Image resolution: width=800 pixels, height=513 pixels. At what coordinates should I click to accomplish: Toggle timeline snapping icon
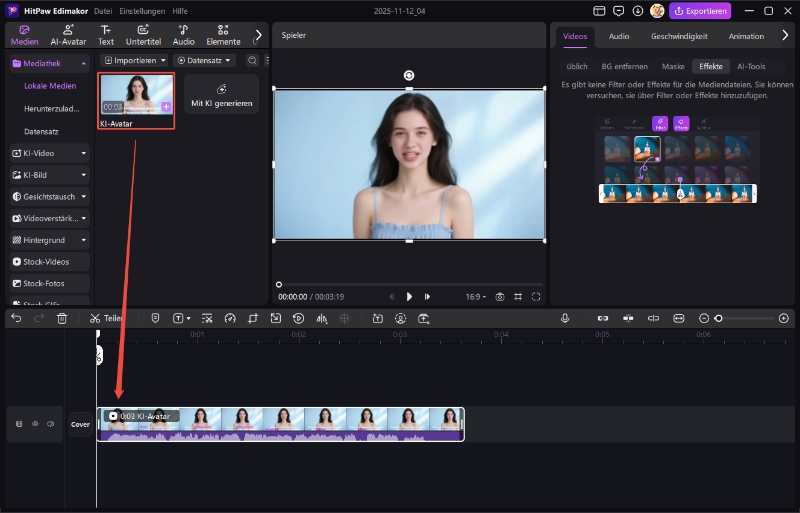[x=628, y=319]
